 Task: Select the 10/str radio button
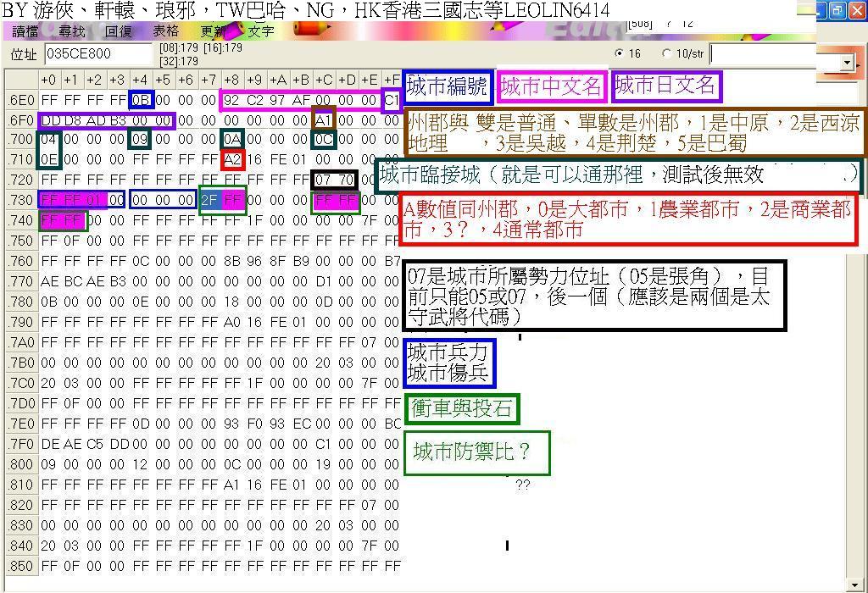(666, 53)
